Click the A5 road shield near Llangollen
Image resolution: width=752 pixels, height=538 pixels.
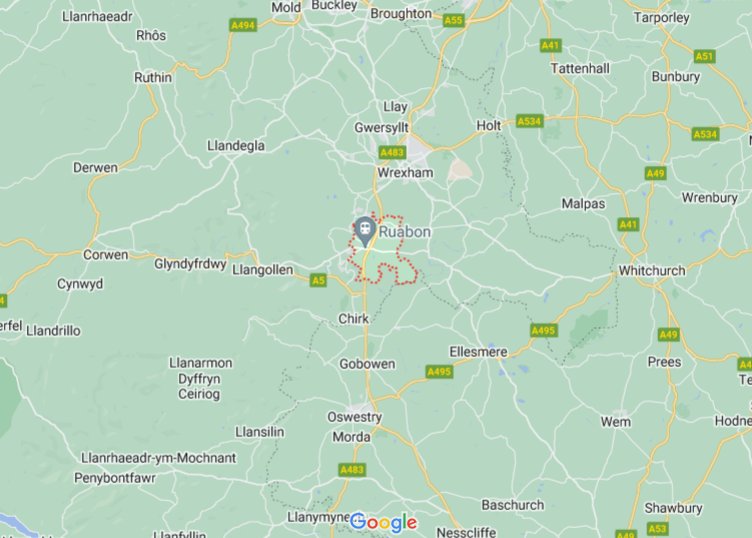click(318, 280)
